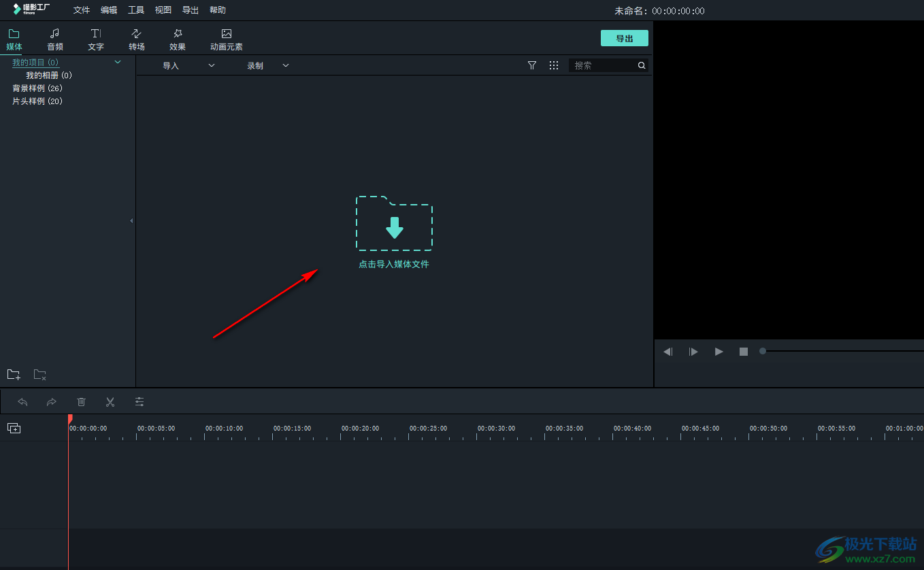Click the teal 导出 export button
Image resolution: width=924 pixels, height=570 pixels.
coord(625,38)
